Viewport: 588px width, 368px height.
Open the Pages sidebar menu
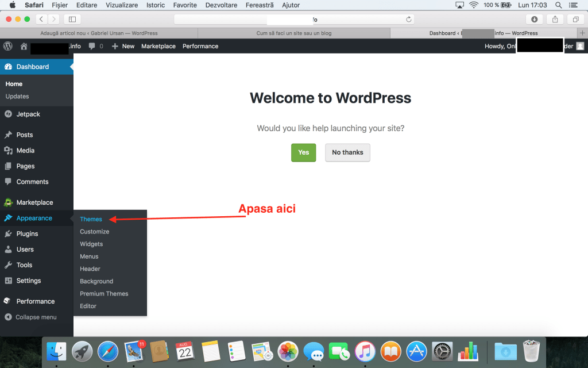tap(37, 166)
